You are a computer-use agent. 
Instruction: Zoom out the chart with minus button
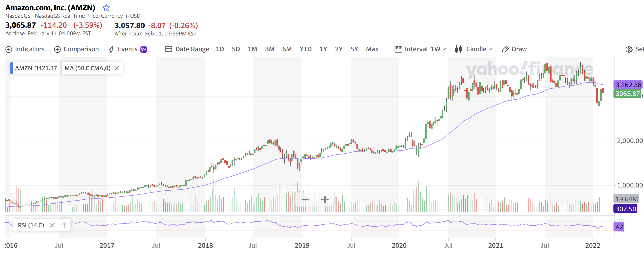[x=305, y=199]
